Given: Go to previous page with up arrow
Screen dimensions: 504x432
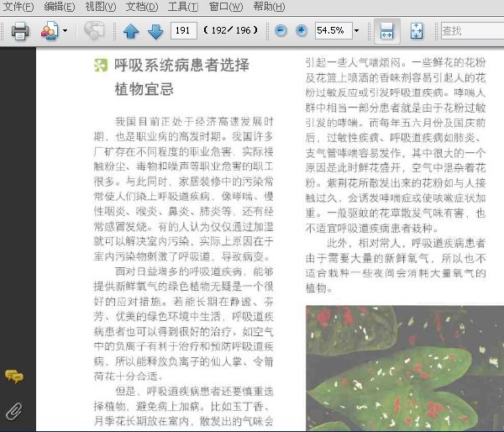Looking at the screenshot, I should [x=131, y=32].
